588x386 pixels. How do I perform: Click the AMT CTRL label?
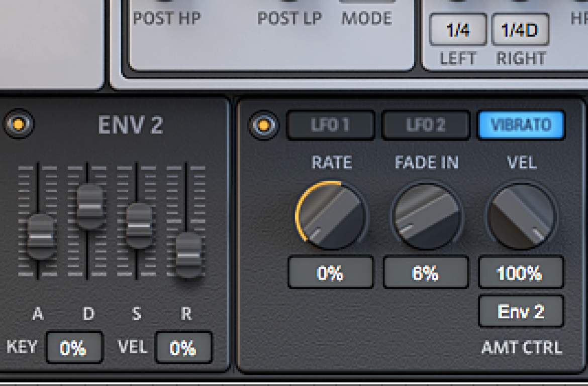(x=522, y=347)
